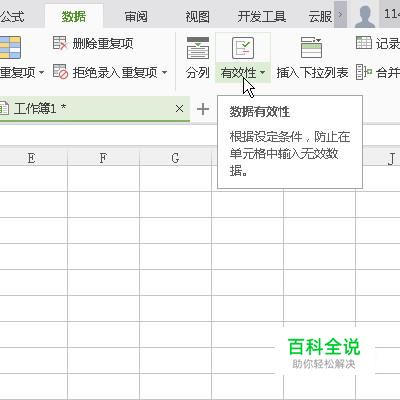Click the 删除重复项 icon
The image size is (400, 400).
(x=60, y=43)
